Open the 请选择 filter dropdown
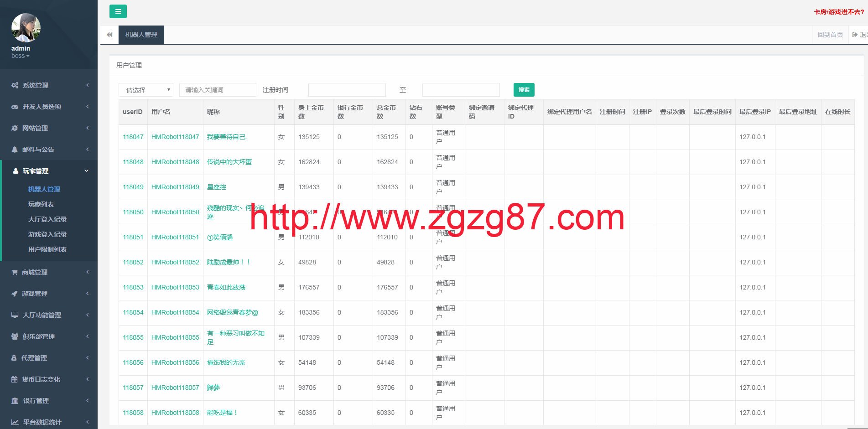Viewport: 868px width, 429px height. point(146,90)
